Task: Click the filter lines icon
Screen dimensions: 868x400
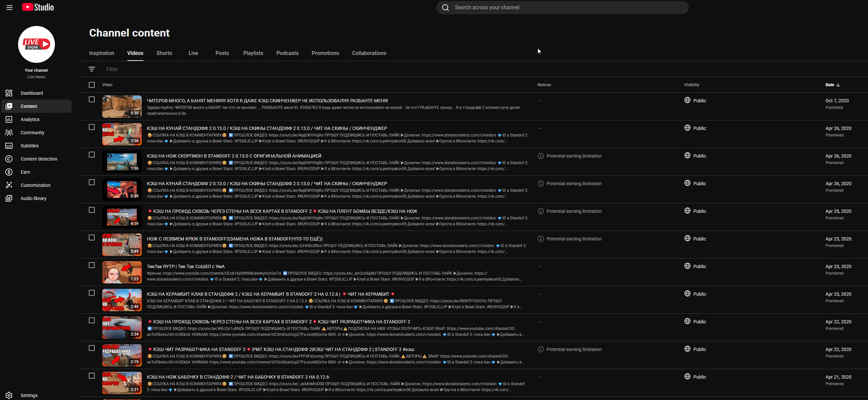Action: click(92, 69)
